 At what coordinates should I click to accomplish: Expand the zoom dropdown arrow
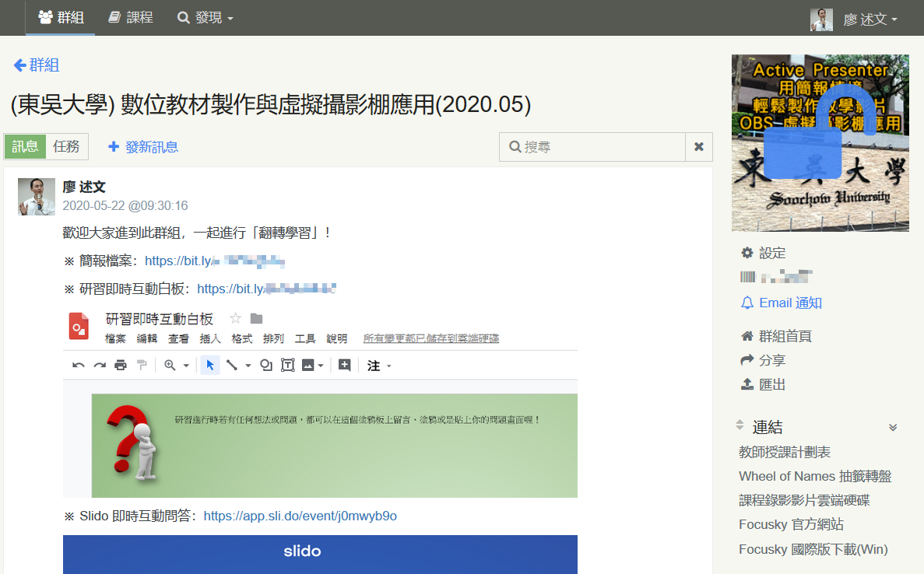click(186, 366)
